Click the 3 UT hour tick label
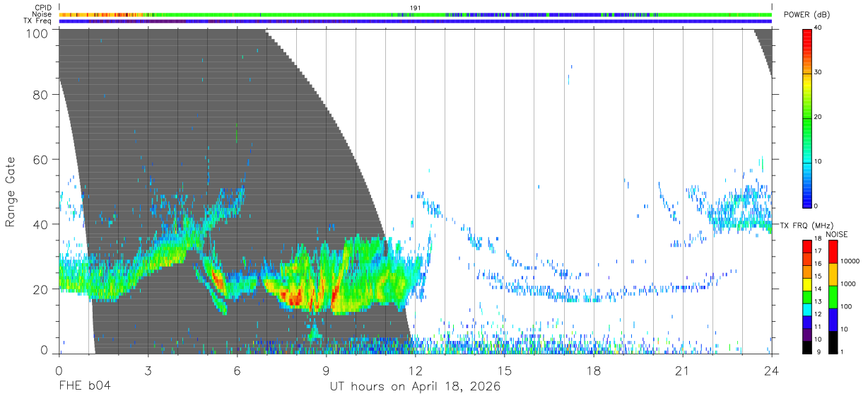This screenshot has width=868, height=401. [x=148, y=371]
